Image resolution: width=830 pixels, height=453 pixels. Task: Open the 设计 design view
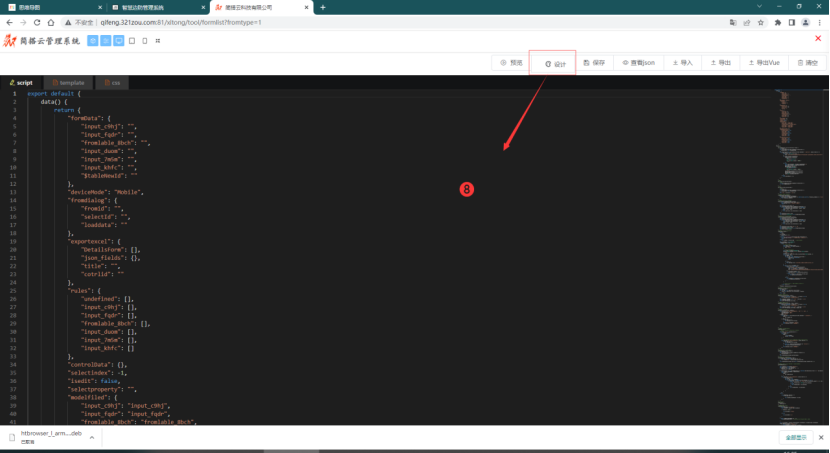[555, 63]
